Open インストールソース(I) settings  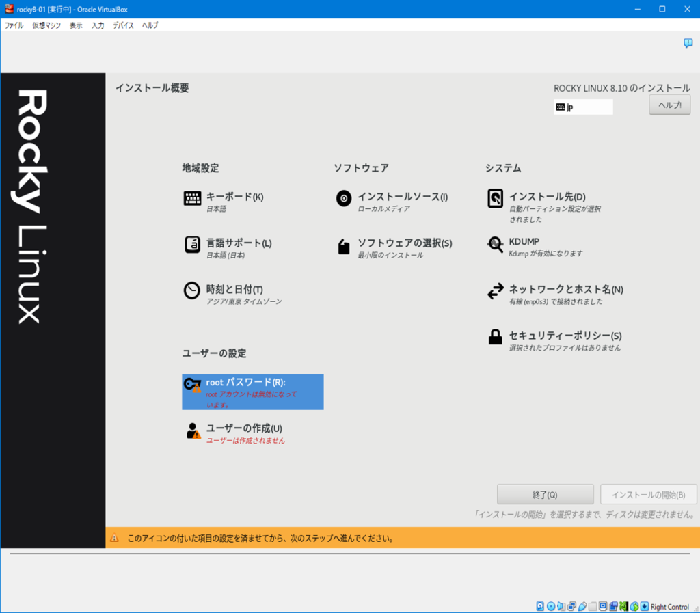403,197
